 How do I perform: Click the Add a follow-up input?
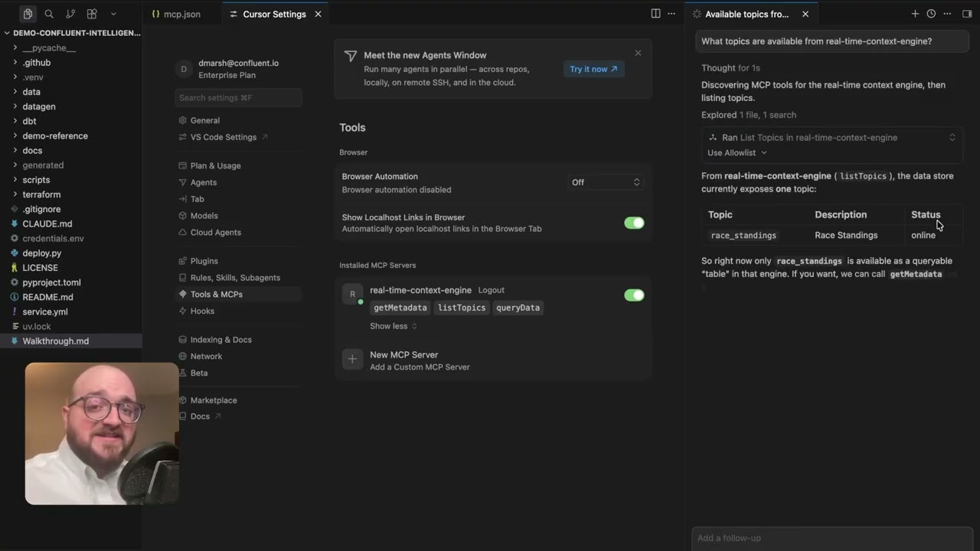tap(832, 538)
